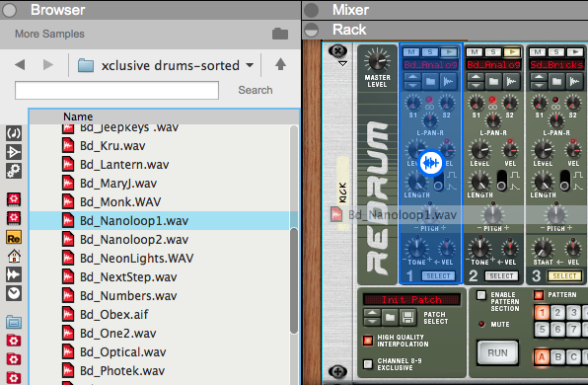The height and width of the screenshot is (385, 588).
Task: Open the sample edit waveform on channel 1
Action: 449,81
